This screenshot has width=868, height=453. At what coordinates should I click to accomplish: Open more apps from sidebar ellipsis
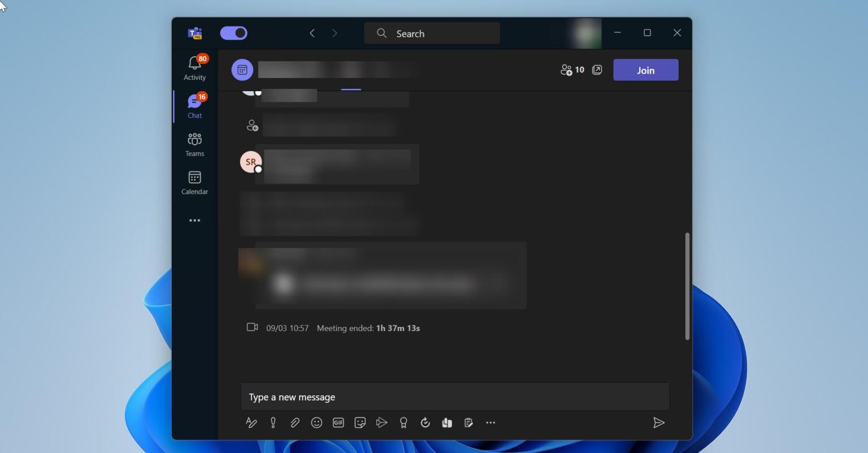[x=194, y=221]
